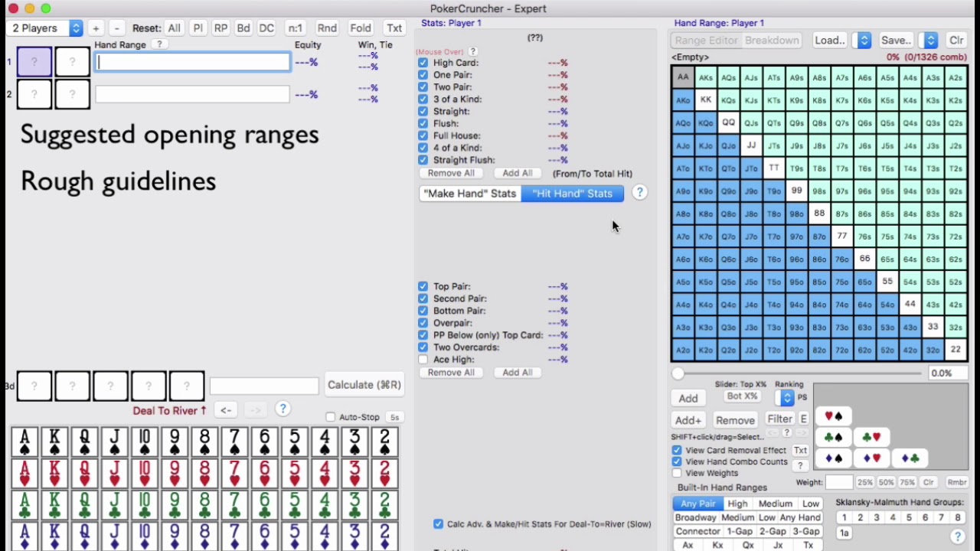This screenshot has height=551, width=980.
Task: Enable the Ace High stat checkbox
Action: (x=423, y=360)
